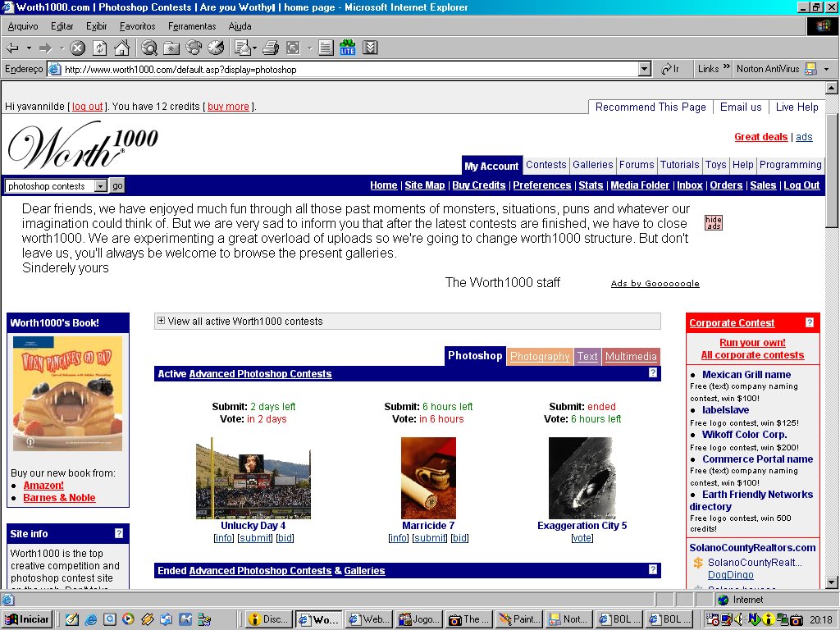
Task: Click help icon on Active Advanced Photoshop Contests
Action: (x=652, y=373)
